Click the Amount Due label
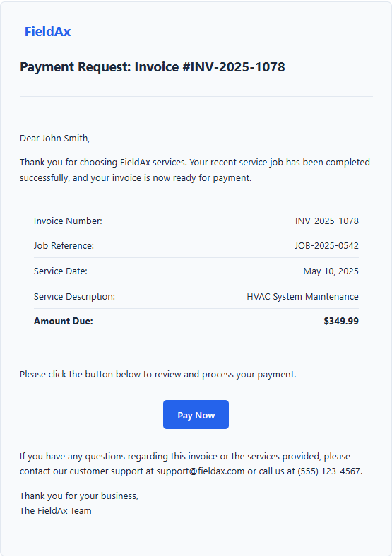This screenshot has width=392, height=557. (63, 321)
